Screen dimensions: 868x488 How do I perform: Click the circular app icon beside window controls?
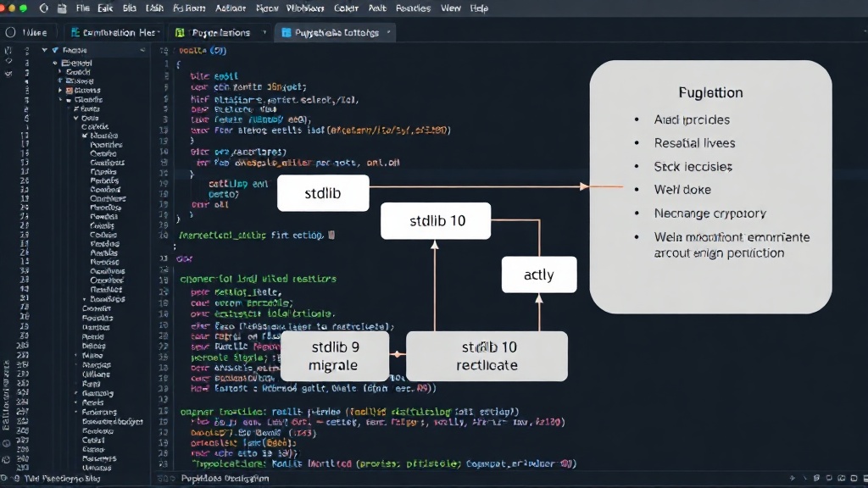pyautogui.click(x=44, y=8)
